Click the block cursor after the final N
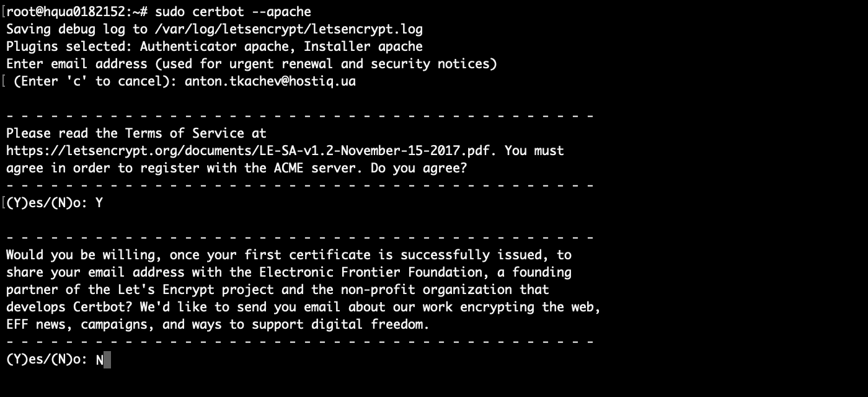Viewport: 868px width, 397px height. pos(107,360)
